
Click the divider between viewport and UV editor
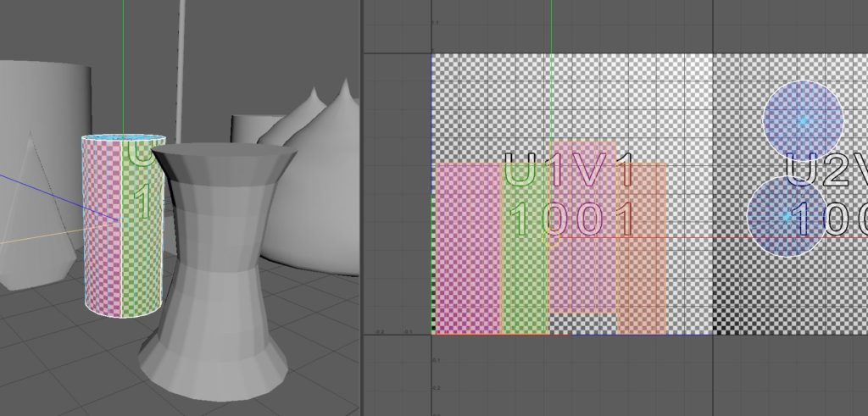(362, 208)
